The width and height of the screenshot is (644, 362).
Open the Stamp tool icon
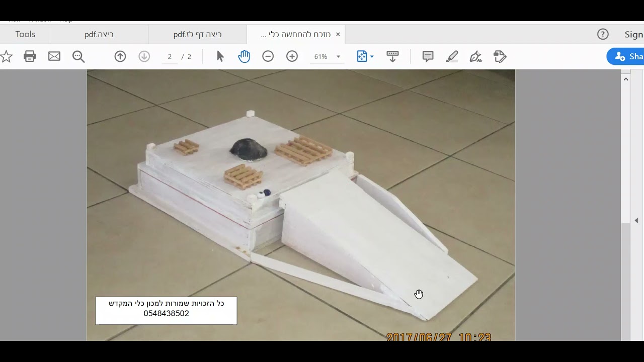pyautogui.click(x=500, y=56)
